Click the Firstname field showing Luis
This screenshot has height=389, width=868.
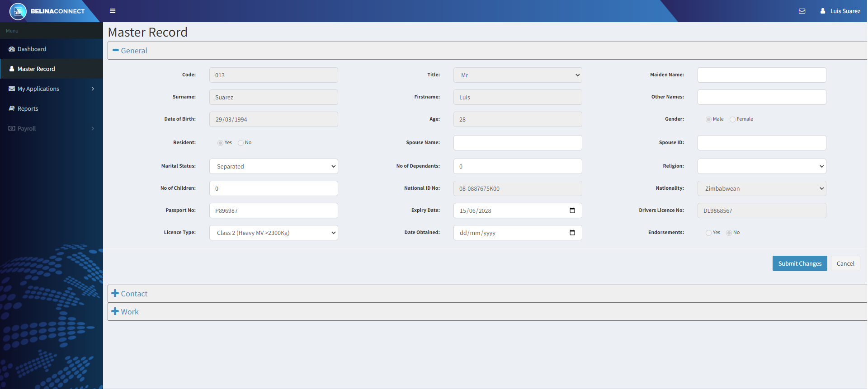tap(518, 97)
